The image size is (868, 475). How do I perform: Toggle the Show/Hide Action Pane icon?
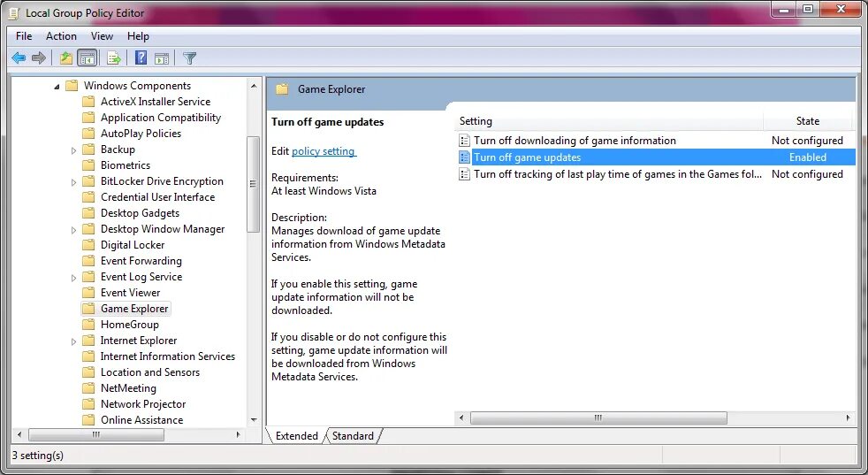pyautogui.click(x=162, y=57)
